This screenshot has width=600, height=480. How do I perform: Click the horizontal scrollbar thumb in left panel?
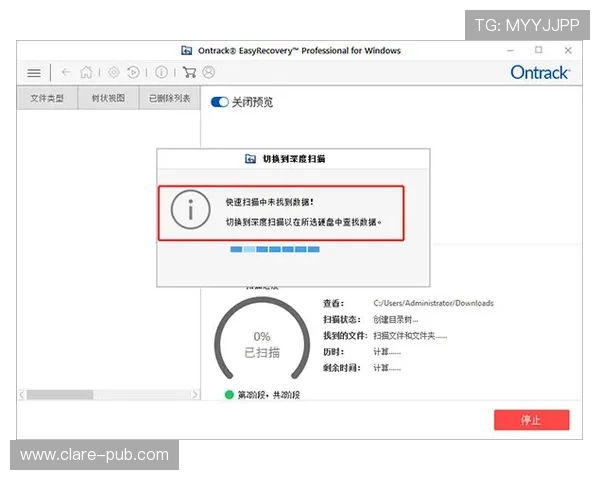coord(60,395)
